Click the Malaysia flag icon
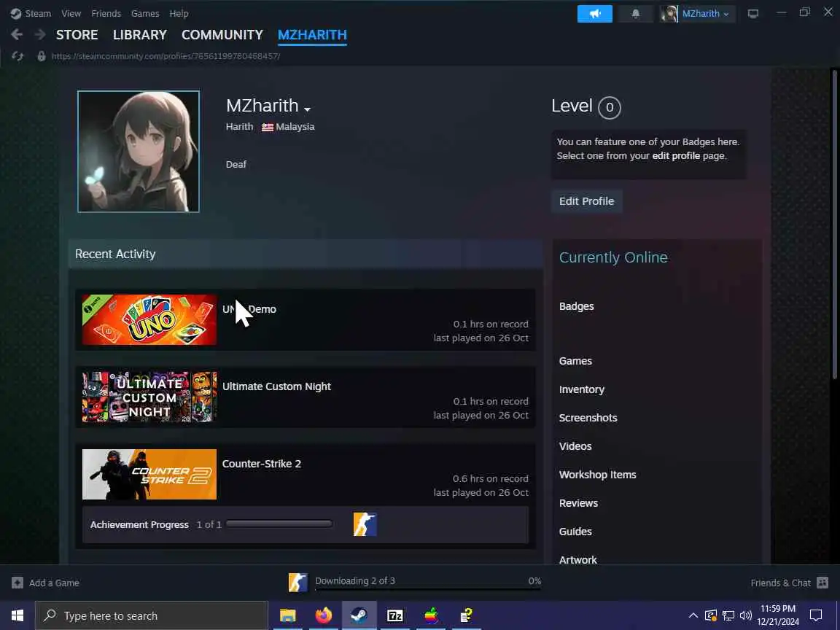The image size is (840, 630). [268, 127]
